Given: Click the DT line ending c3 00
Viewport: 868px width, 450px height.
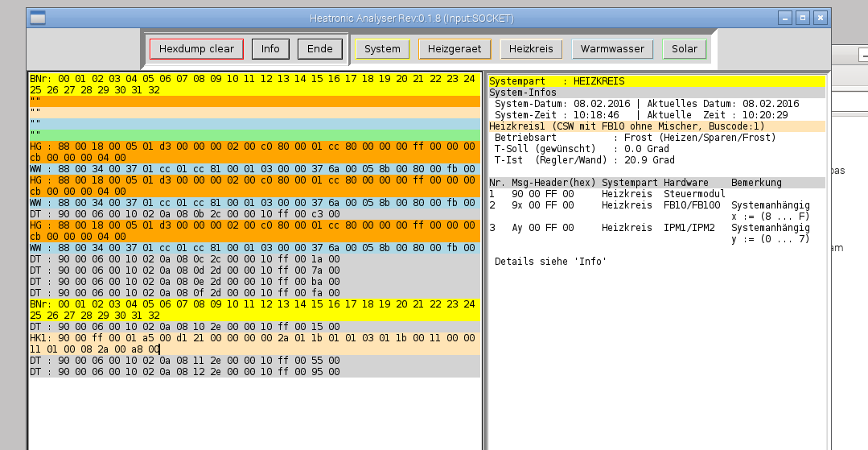Looking at the screenshot, I should (x=255, y=214).
